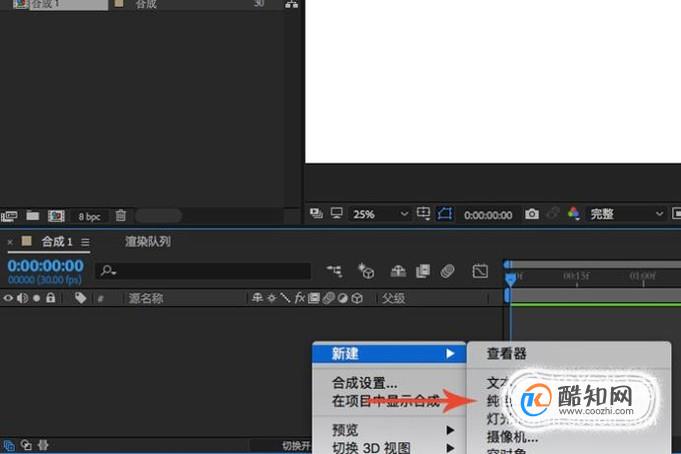Click the always preview this view icon
Screen dimensions: 681x454
(x=316, y=213)
